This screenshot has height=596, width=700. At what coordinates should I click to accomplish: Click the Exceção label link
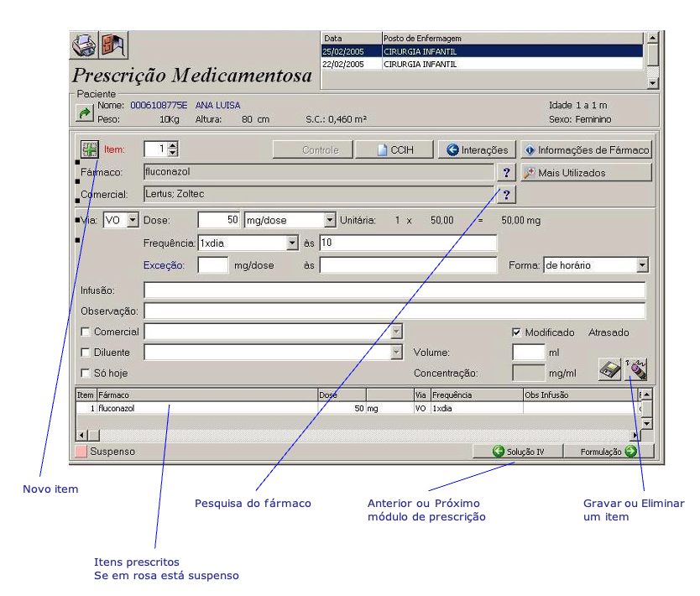[x=164, y=265]
